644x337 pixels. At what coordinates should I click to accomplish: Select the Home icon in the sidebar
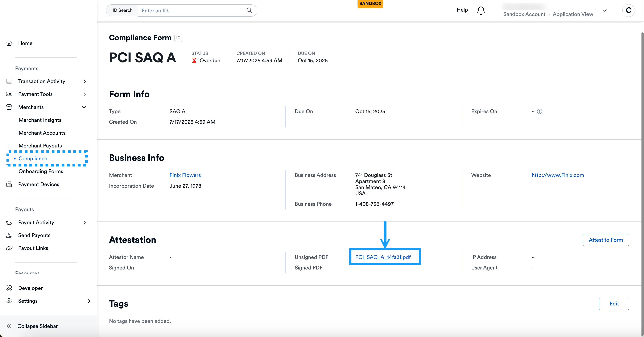(x=9, y=43)
